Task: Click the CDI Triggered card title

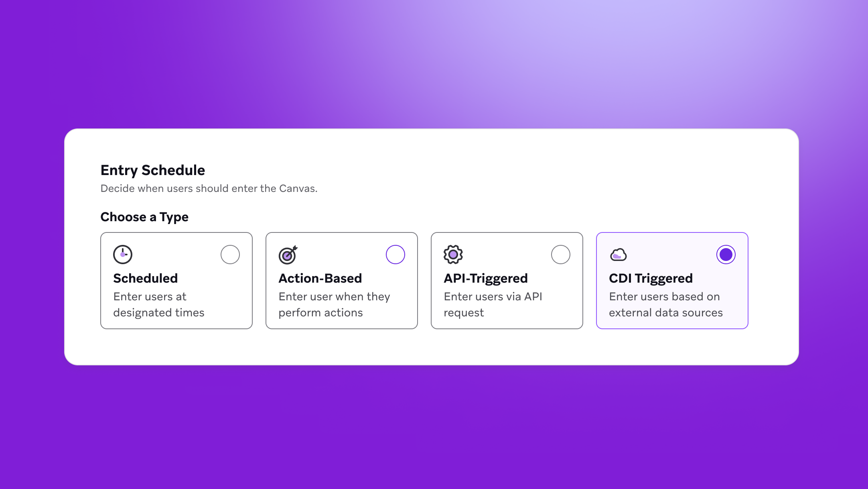Action: pyautogui.click(x=651, y=278)
